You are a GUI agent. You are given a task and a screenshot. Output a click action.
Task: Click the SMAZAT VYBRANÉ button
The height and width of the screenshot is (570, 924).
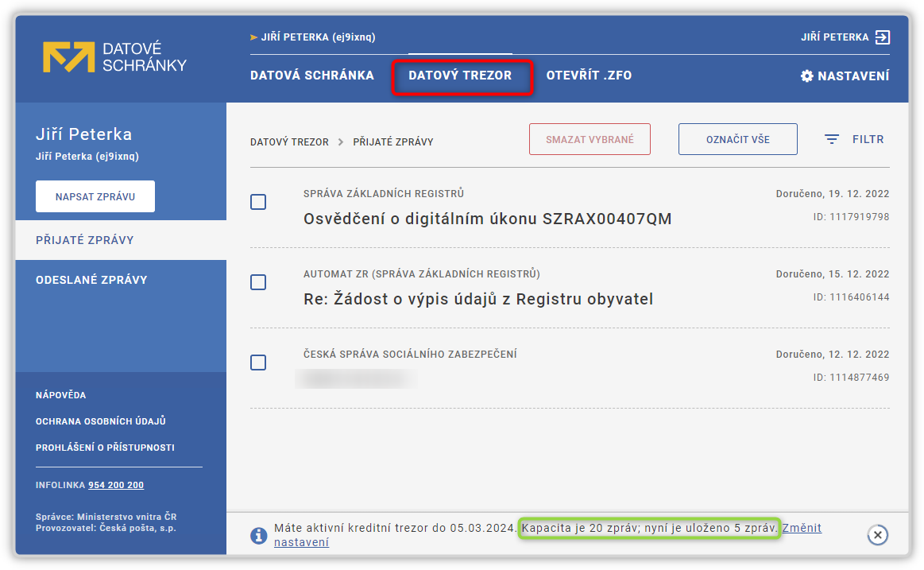[x=590, y=139]
